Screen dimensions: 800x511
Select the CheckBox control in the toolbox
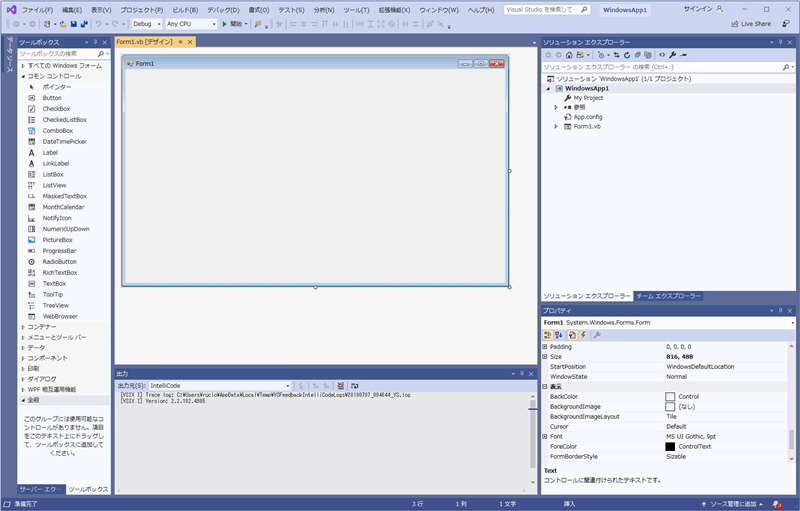tap(56, 109)
